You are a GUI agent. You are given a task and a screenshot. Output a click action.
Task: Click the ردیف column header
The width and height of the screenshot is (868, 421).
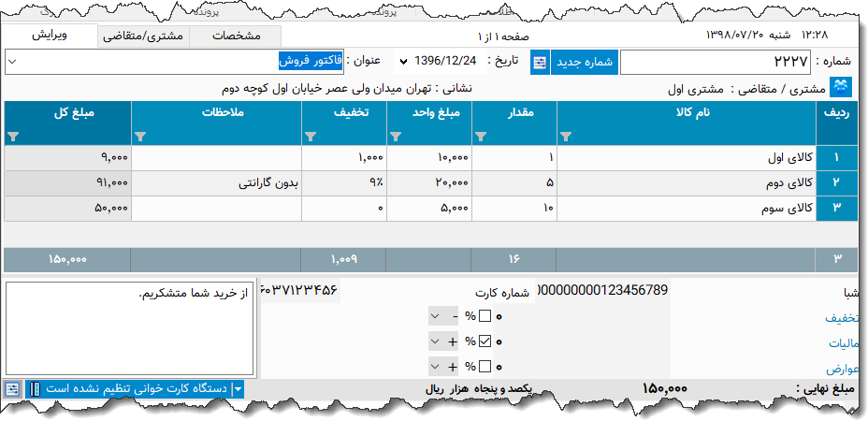836,123
